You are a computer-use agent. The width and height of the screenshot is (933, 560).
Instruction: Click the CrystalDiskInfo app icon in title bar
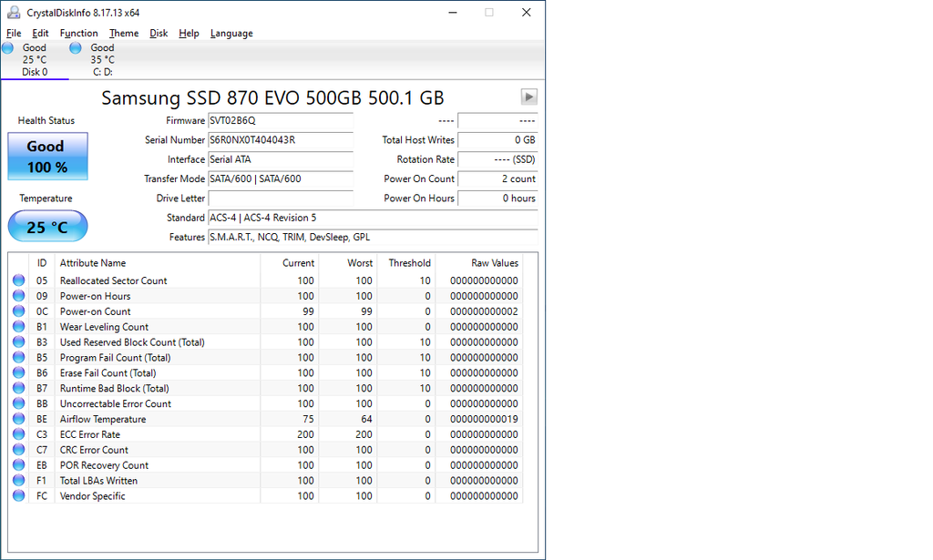(14, 13)
